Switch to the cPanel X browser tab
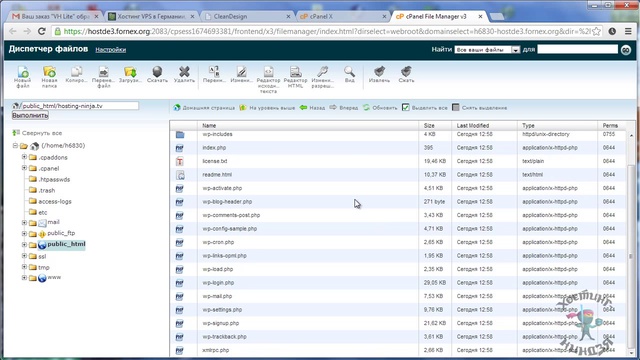This screenshot has width=640, height=360. coord(343,16)
